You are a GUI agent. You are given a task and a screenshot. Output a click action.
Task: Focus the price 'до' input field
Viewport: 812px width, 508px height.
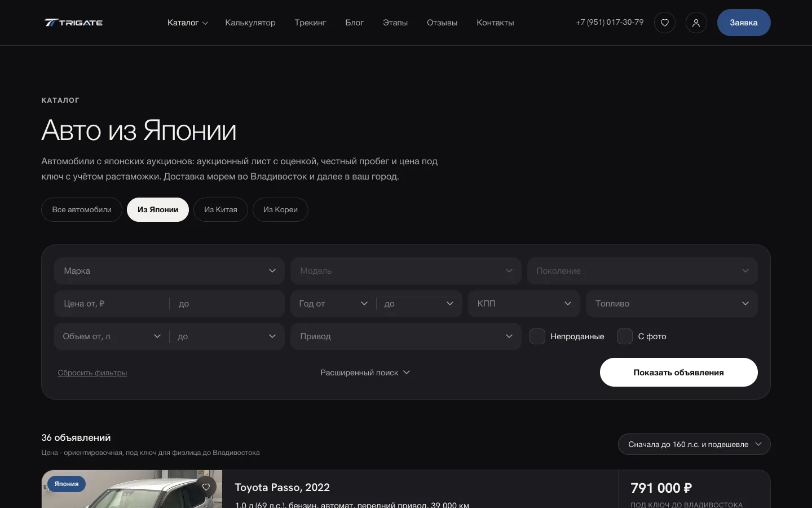[227, 304]
